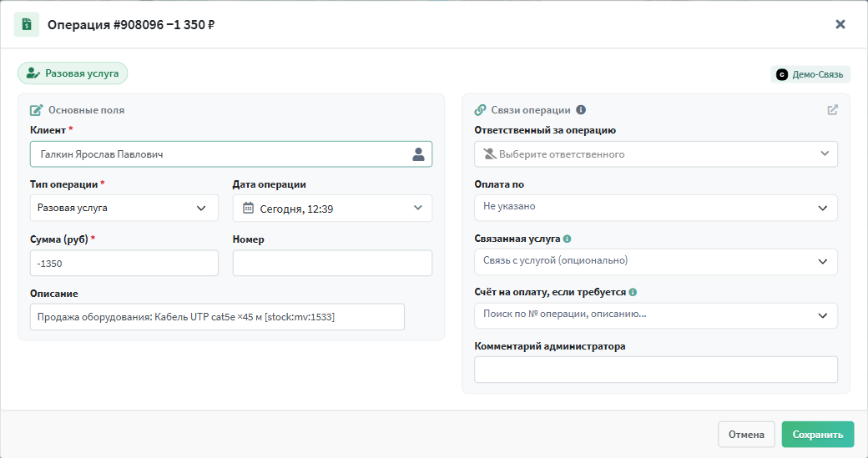The width and height of the screenshot is (868, 458).
Task: Click the Отмена button
Action: coord(746,434)
